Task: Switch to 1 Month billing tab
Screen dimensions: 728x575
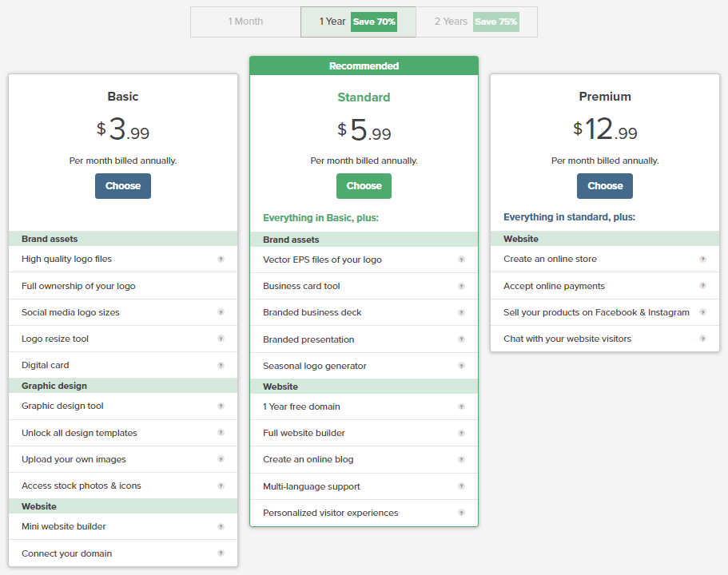Action: [245, 22]
